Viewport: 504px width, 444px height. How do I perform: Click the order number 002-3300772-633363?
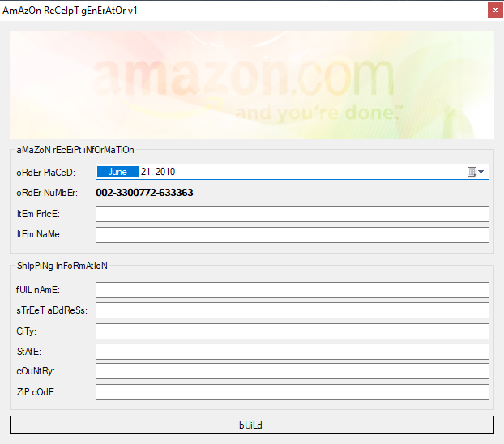144,193
